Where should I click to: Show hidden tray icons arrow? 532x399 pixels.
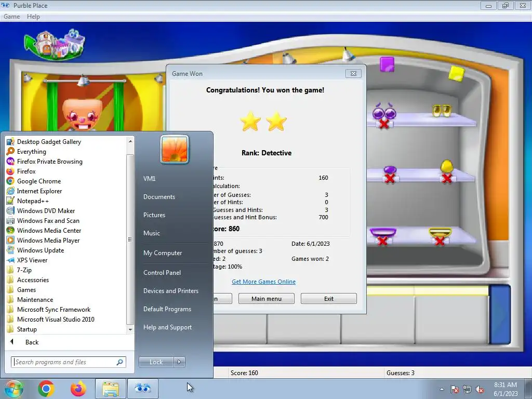coord(442,389)
